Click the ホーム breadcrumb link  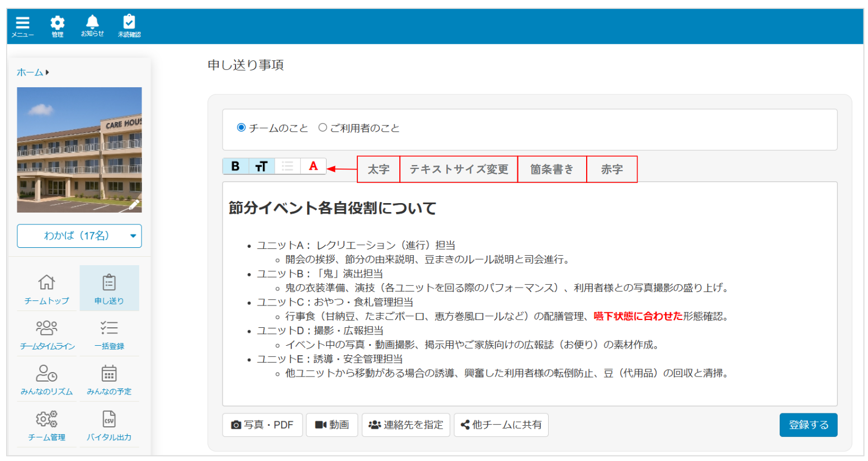30,72
